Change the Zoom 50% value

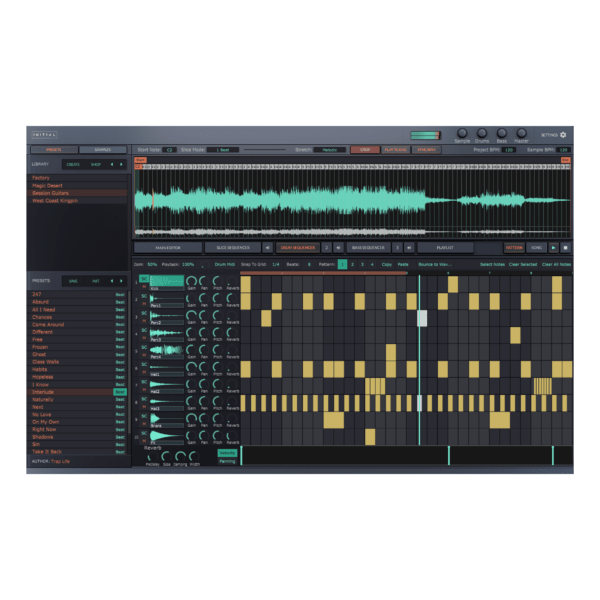(152, 264)
